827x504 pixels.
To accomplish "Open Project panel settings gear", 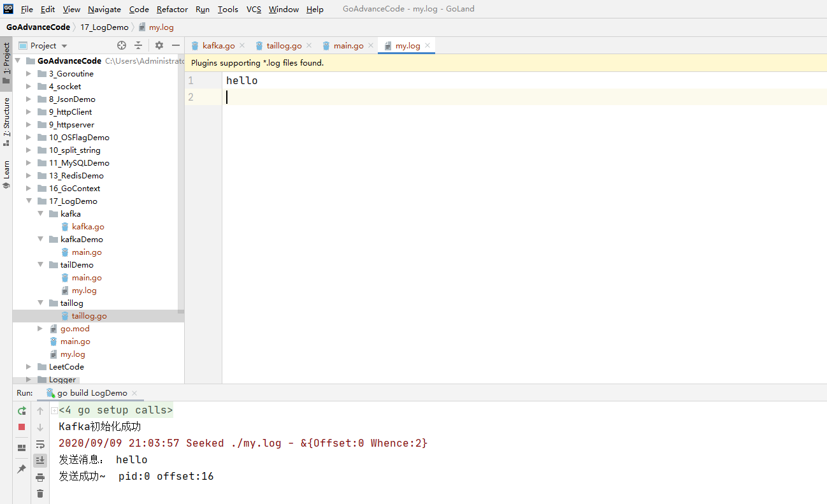I will tap(159, 45).
